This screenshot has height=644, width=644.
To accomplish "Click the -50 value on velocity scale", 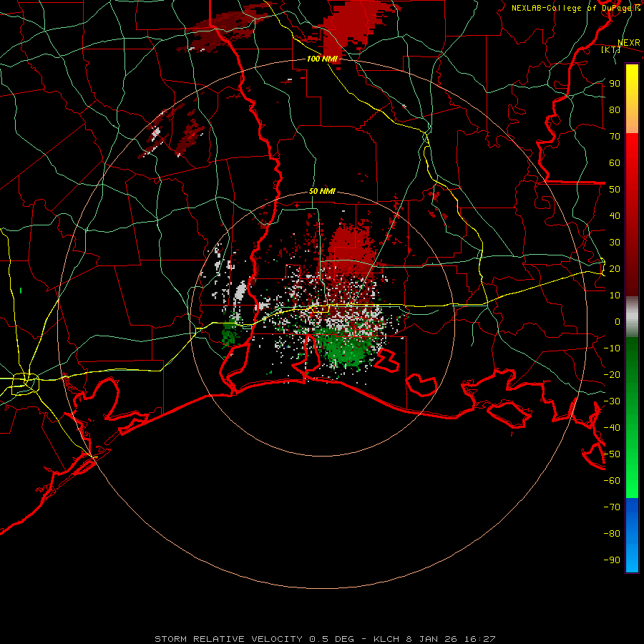I will click(x=612, y=454).
